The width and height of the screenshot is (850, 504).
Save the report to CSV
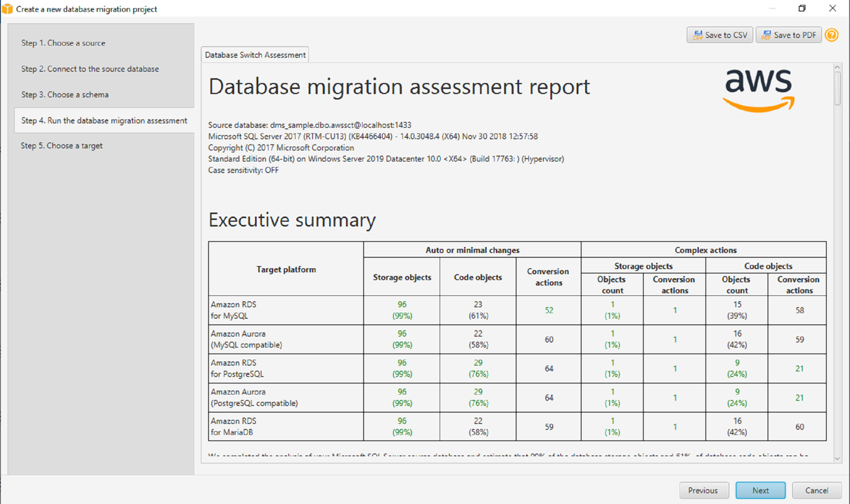tap(720, 35)
